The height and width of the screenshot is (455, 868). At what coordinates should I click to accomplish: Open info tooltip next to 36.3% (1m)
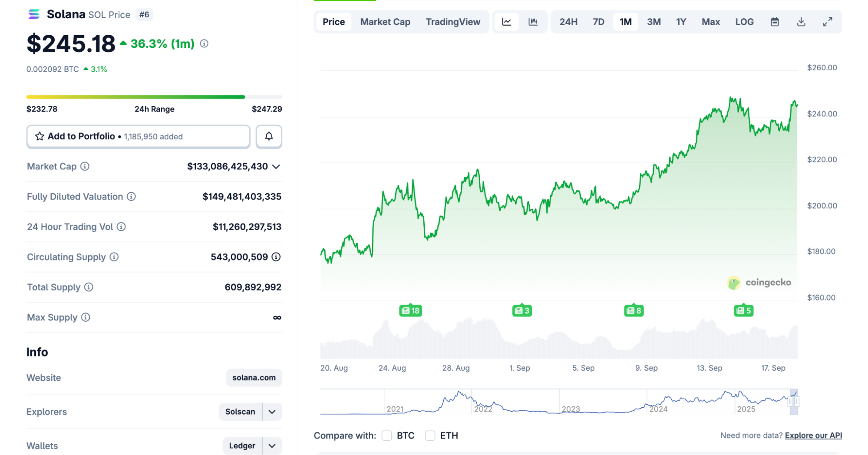pyautogui.click(x=204, y=43)
